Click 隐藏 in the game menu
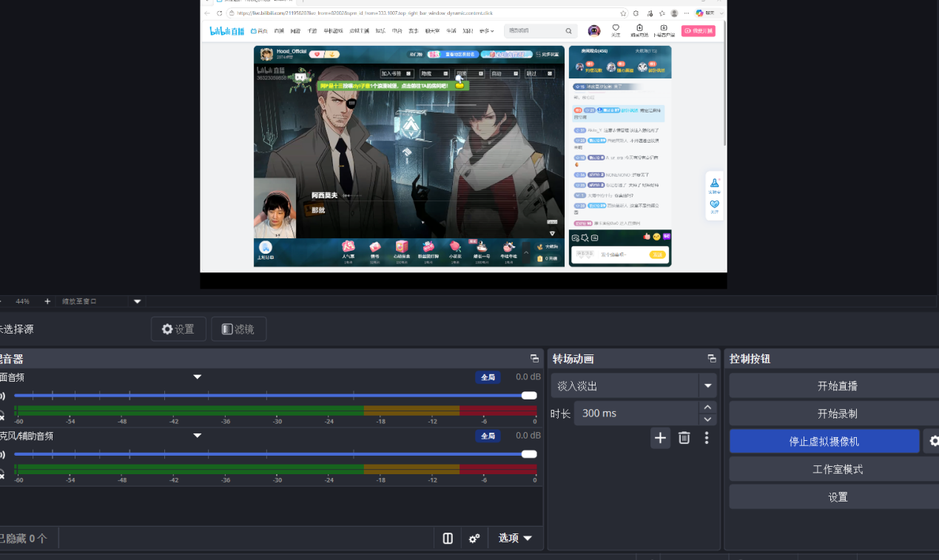939x560 pixels. (434, 73)
